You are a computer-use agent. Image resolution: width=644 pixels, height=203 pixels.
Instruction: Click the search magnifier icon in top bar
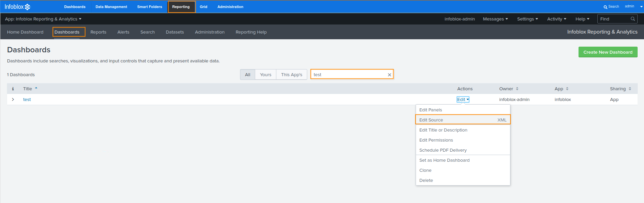tap(605, 7)
